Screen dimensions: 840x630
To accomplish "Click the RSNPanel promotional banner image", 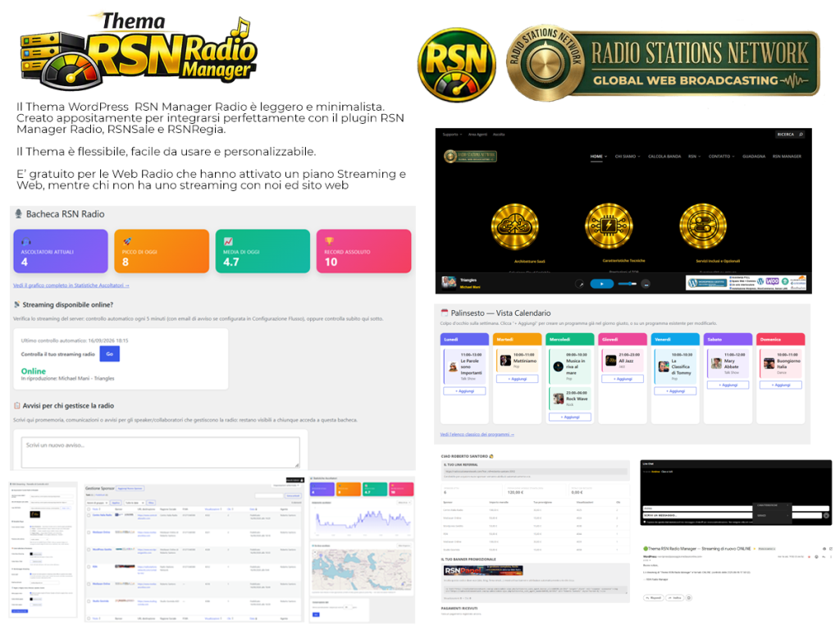I will pos(483,571).
